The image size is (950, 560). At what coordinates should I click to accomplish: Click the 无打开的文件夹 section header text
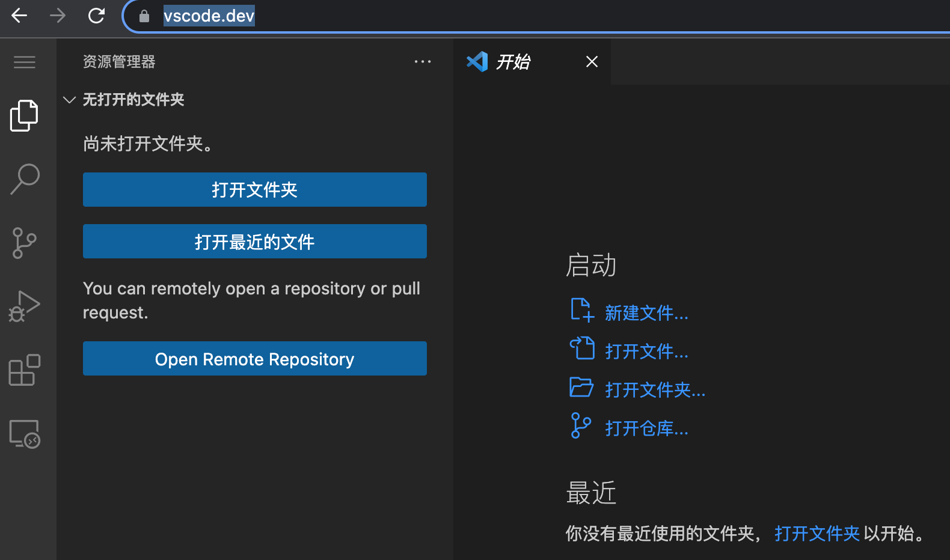(x=133, y=100)
